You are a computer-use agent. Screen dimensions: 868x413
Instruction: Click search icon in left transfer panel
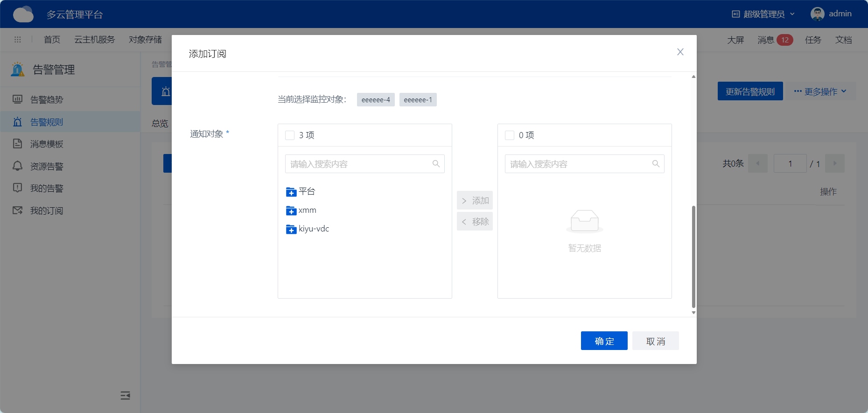click(x=436, y=164)
